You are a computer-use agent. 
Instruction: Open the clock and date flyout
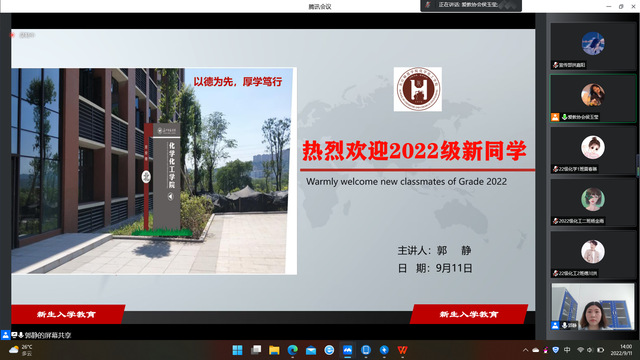click(622, 350)
